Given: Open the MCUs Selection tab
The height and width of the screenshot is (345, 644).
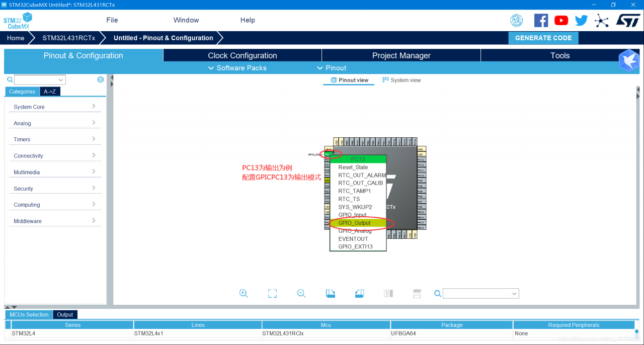Looking at the screenshot, I should [x=29, y=314].
